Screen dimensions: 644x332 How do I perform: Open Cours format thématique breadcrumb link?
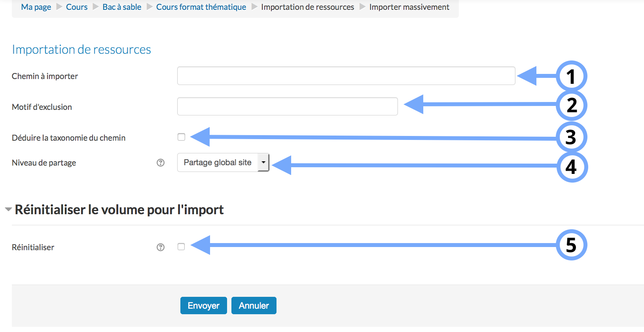[x=201, y=7]
